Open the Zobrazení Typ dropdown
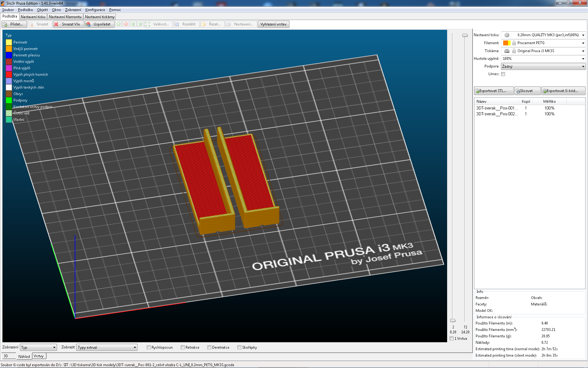Screen dimensions: 588x368 (38, 347)
